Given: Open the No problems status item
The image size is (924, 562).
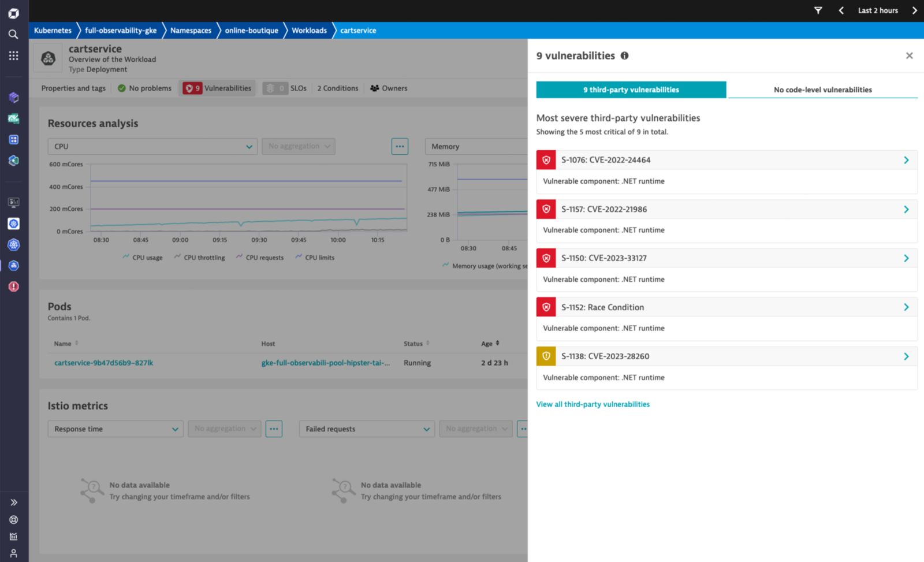Looking at the screenshot, I should click(144, 88).
